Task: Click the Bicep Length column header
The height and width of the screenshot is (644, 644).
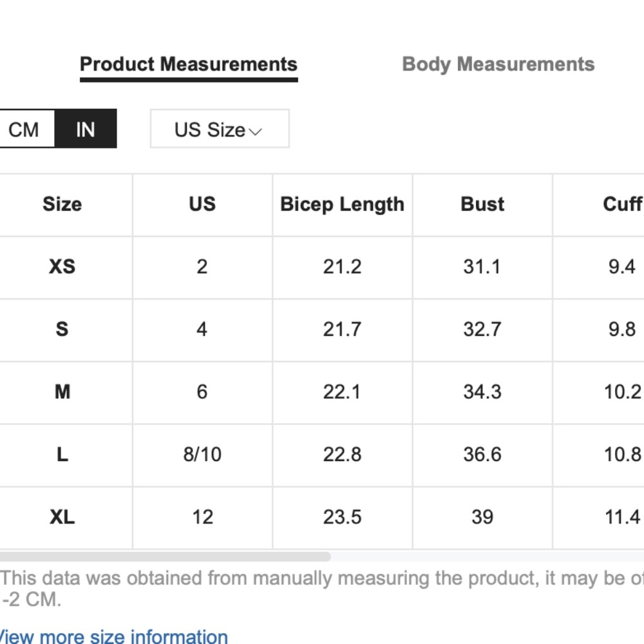Action: pyautogui.click(x=342, y=204)
